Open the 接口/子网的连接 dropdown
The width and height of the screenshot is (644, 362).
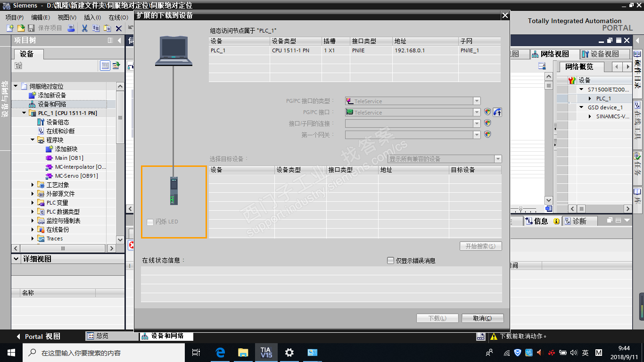point(477,123)
